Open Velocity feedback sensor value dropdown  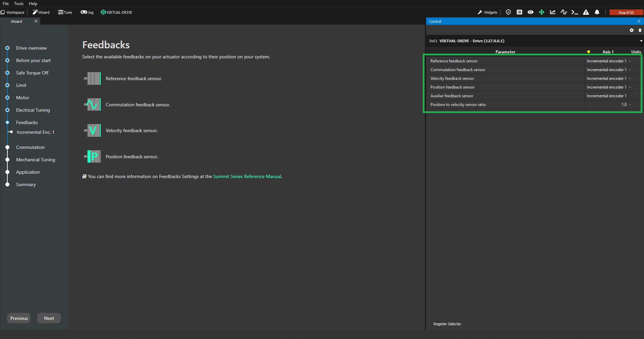pos(606,78)
